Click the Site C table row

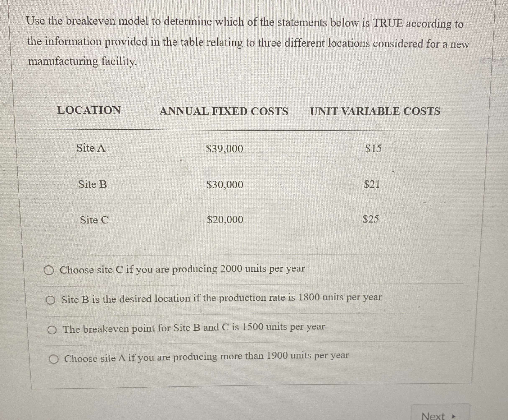click(x=94, y=220)
